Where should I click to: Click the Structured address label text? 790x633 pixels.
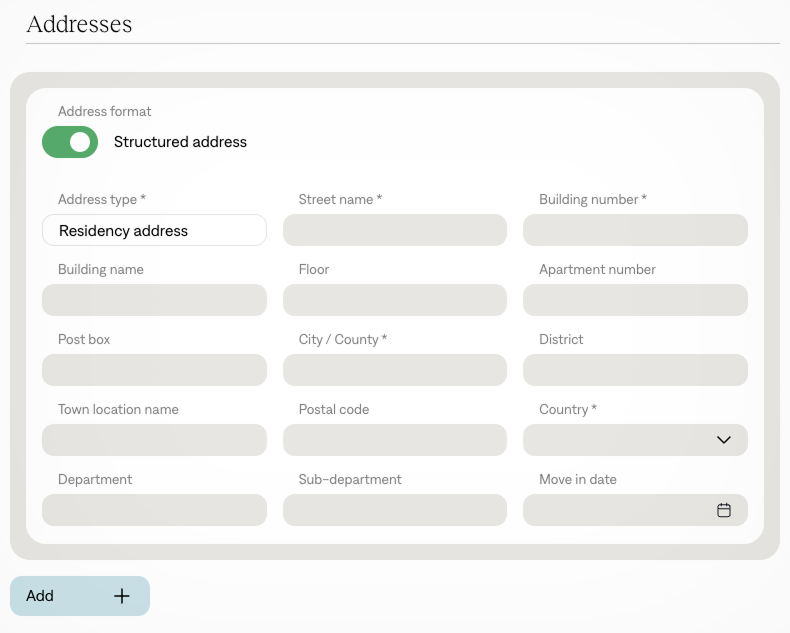(x=180, y=142)
